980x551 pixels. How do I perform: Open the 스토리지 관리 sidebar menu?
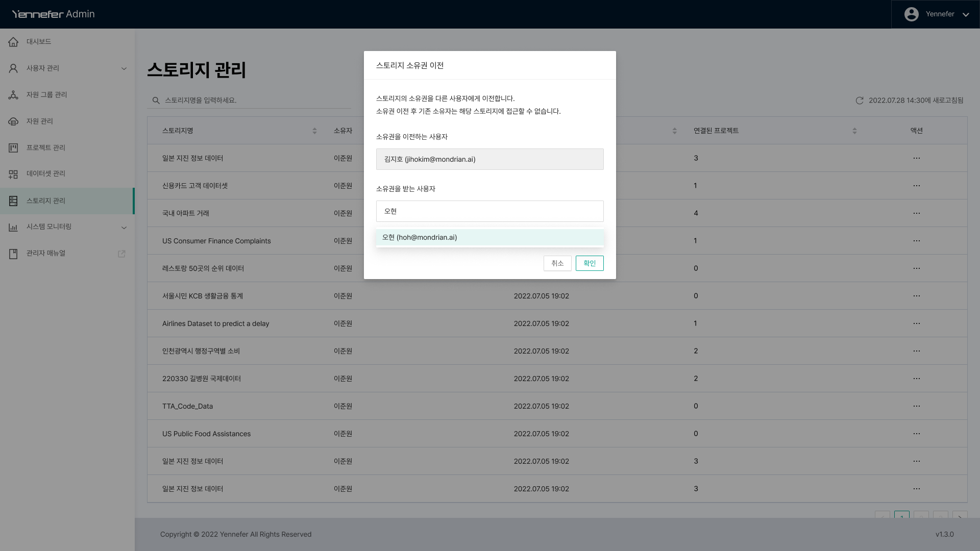click(46, 201)
